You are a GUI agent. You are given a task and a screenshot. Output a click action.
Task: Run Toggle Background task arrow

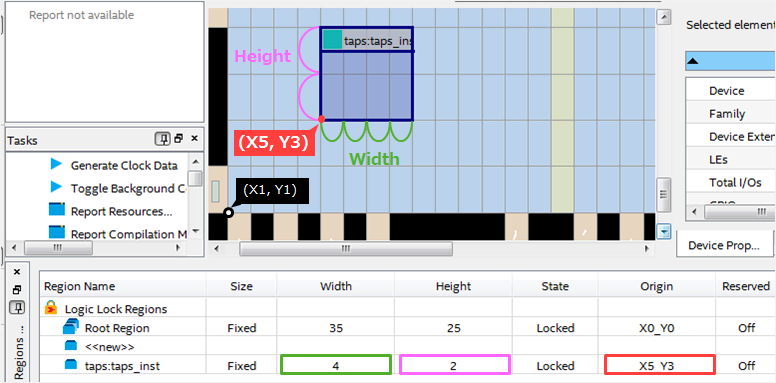[x=56, y=188]
